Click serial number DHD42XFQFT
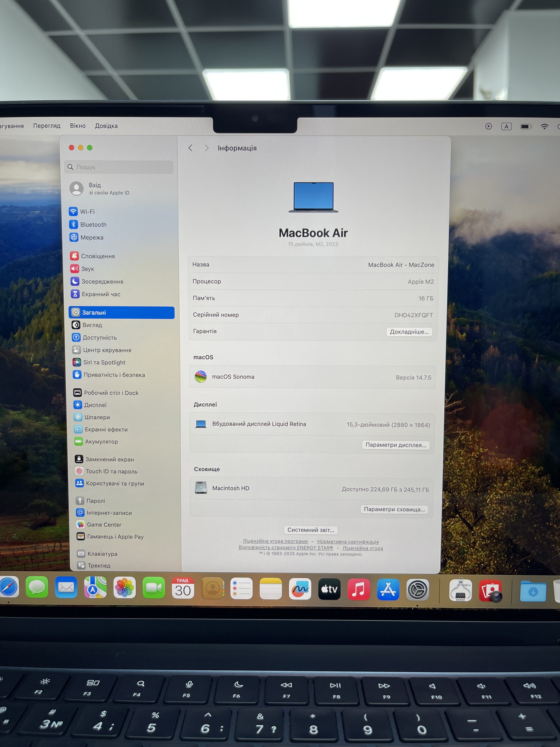 coord(414,315)
